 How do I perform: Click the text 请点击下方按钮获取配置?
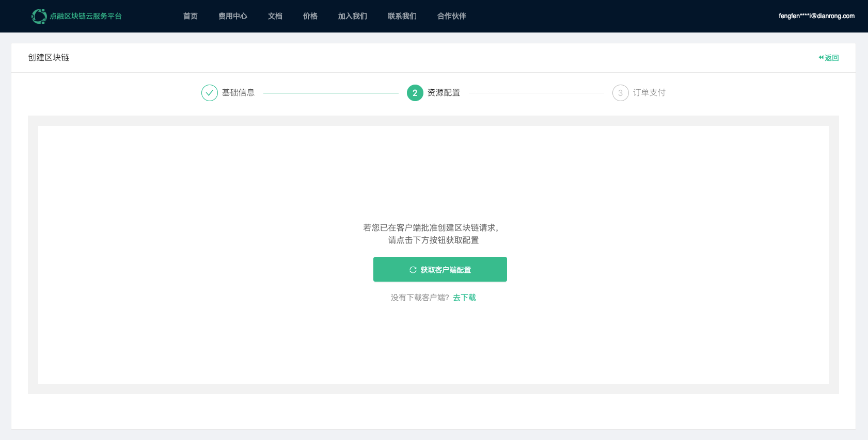click(x=434, y=240)
